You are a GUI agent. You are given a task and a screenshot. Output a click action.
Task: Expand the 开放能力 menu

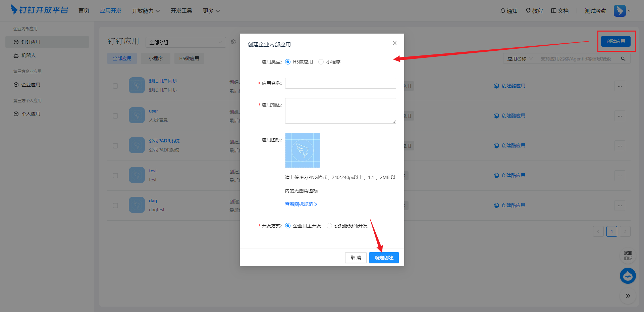coord(146,11)
